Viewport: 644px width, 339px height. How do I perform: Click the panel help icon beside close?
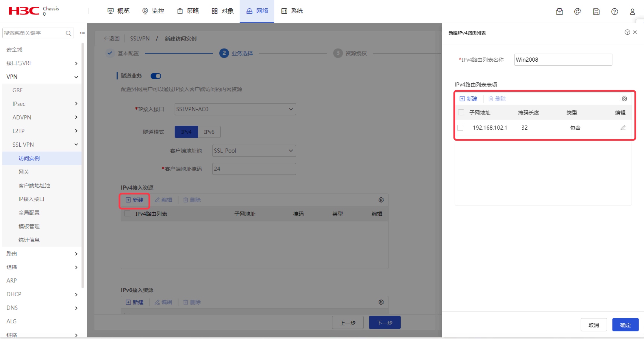627,32
